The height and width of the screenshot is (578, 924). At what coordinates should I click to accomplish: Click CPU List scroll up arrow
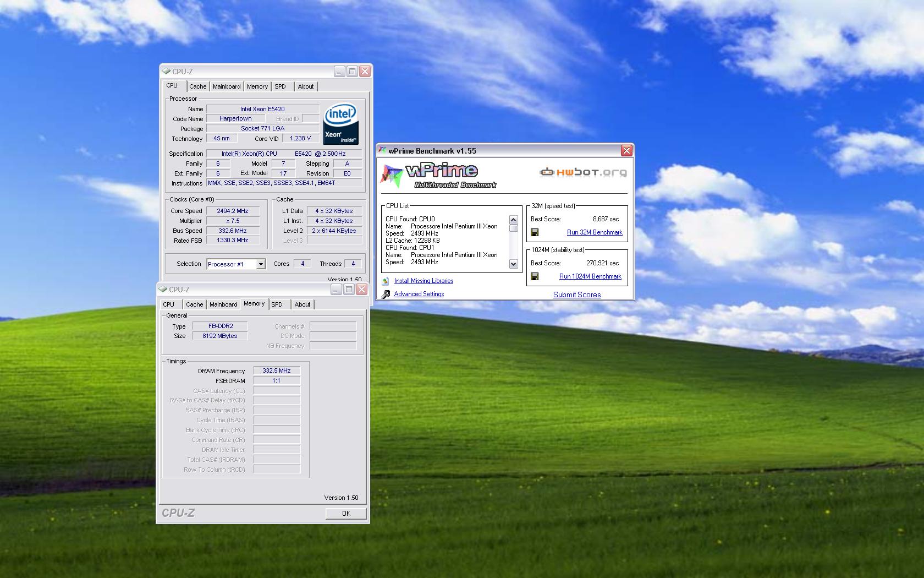513,220
